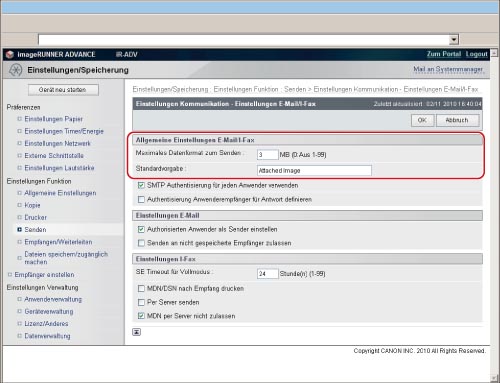
Task: Click the scrollbar up arrow at top right
Action: (494, 53)
